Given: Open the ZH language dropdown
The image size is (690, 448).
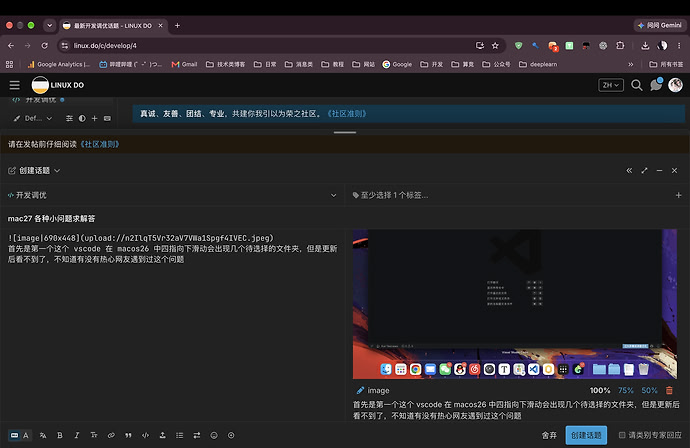Looking at the screenshot, I should pos(611,85).
